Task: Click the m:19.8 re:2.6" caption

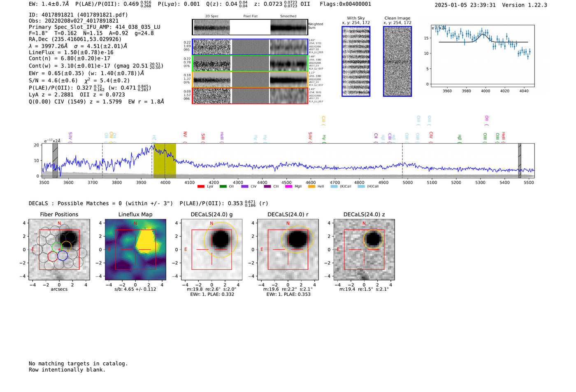Action: (211, 289)
